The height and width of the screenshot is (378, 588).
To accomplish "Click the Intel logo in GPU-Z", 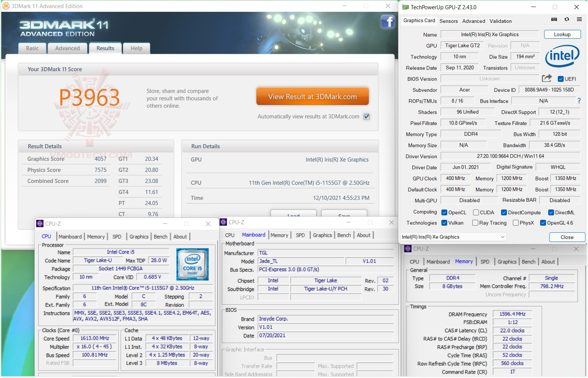I will tap(562, 56).
